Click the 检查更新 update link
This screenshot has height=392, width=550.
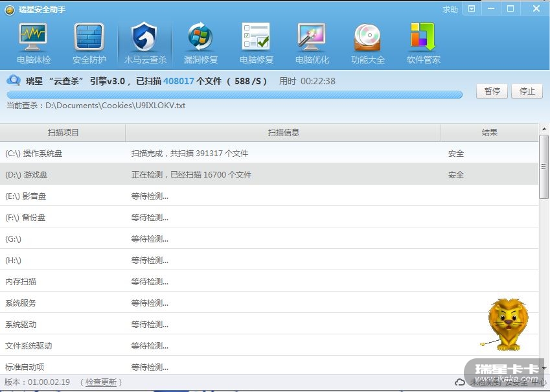[x=101, y=382]
